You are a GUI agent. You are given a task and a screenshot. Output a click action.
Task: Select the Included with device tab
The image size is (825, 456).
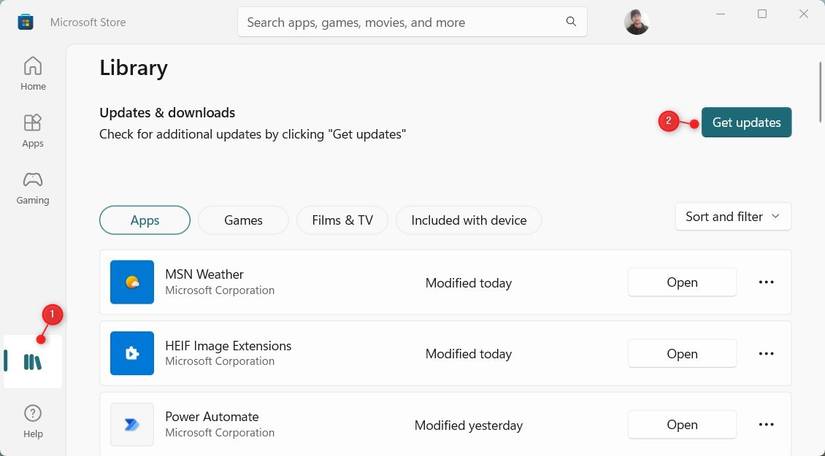[x=469, y=220]
